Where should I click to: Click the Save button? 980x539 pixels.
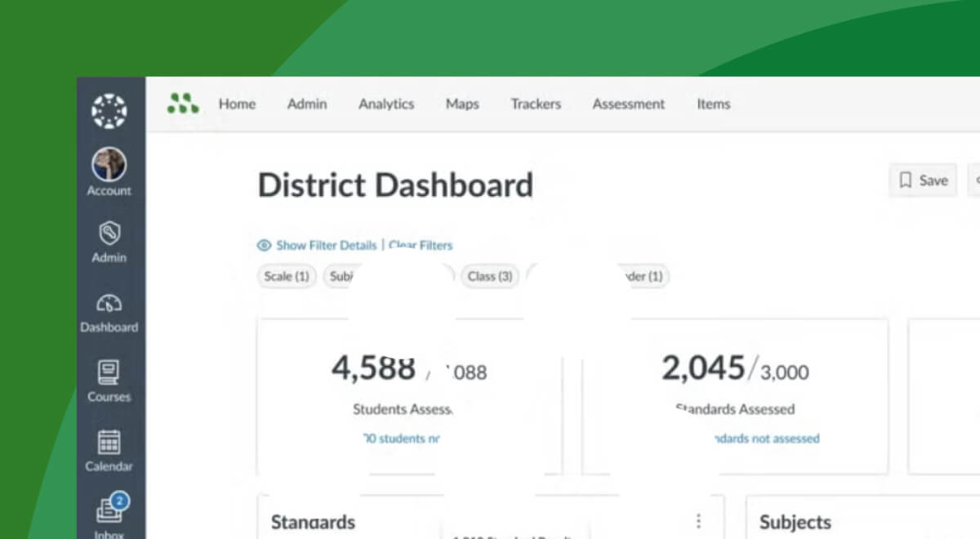(923, 180)
